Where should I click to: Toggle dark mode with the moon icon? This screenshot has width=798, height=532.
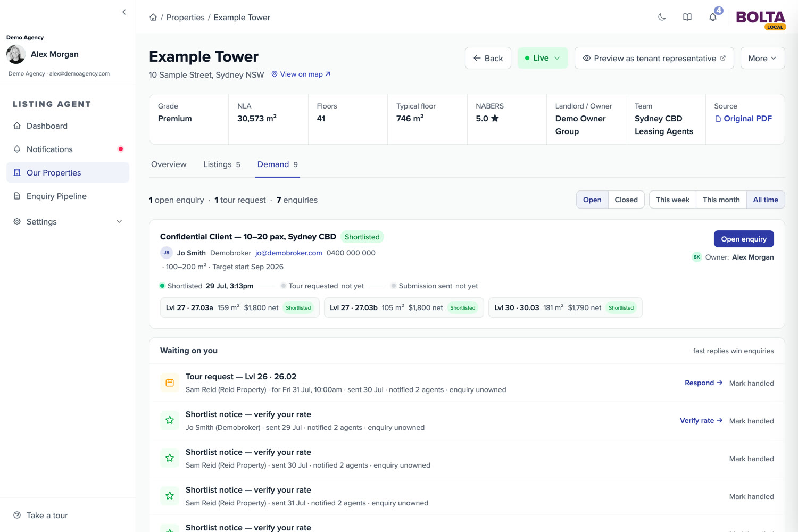(x=662, y=17)
